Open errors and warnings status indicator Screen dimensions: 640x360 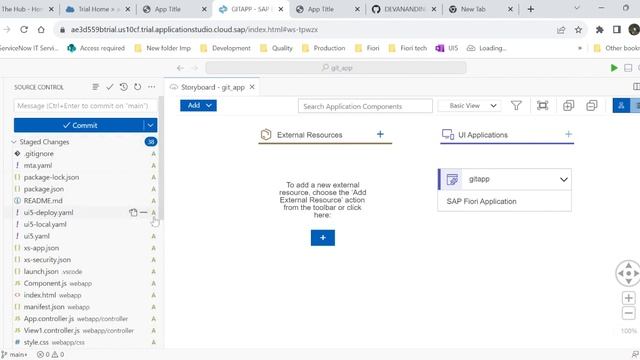[x=51, y=354]
